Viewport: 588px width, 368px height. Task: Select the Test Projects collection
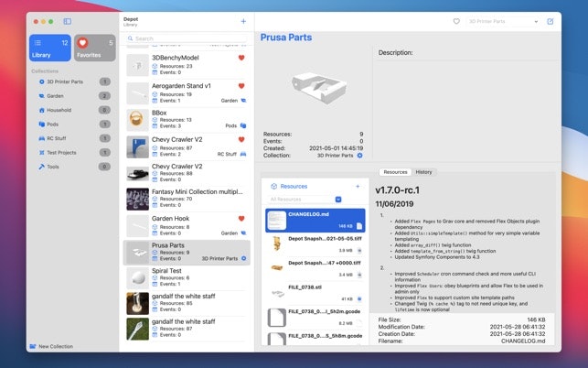click(x=74, y=153)
